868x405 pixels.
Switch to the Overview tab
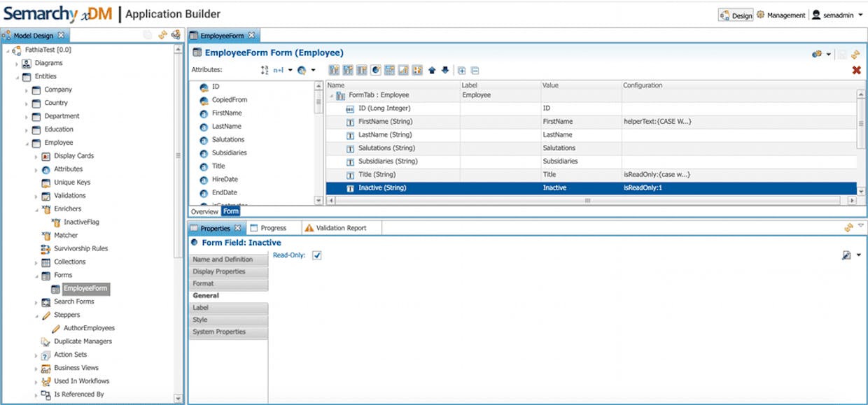[204, 211]
